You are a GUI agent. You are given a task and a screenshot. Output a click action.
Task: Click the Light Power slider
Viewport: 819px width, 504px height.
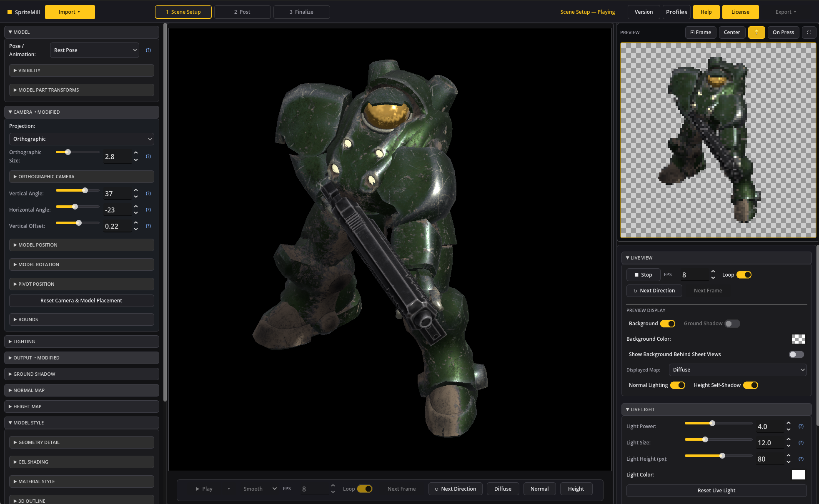point(719,423)
